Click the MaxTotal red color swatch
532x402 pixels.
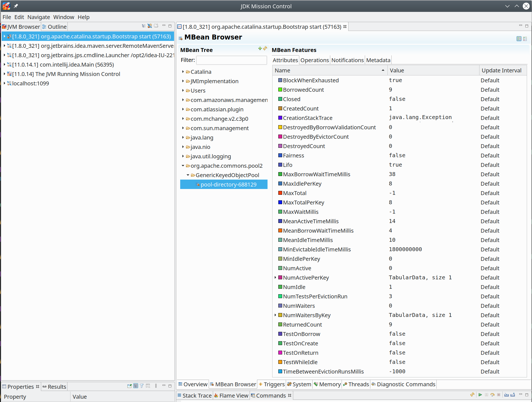pyautogui.click(x=280, y=193)
